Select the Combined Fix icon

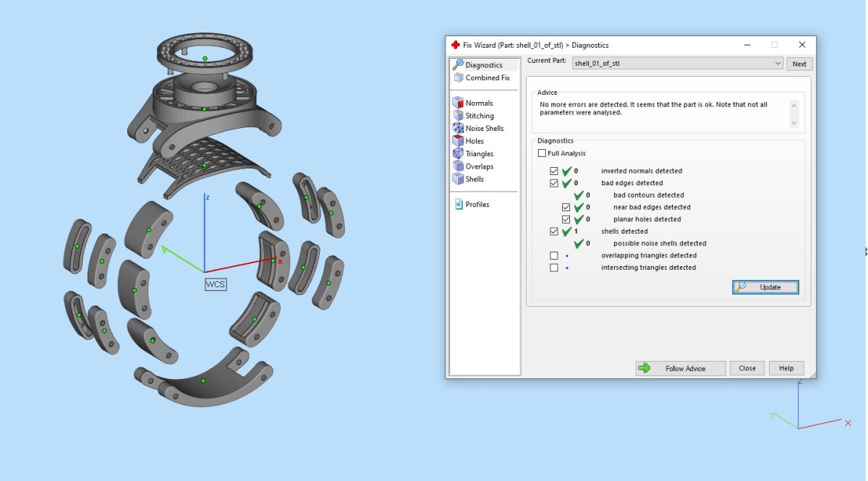(x=458, y=78)
